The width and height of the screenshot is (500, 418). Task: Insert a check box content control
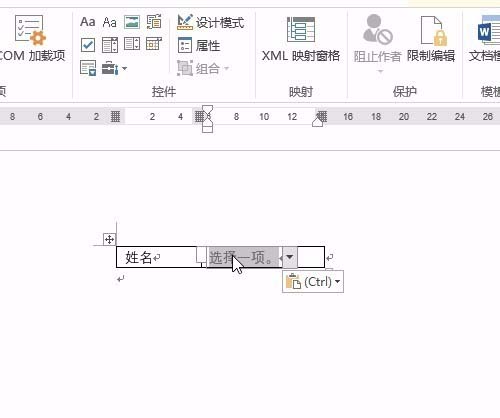88,45
